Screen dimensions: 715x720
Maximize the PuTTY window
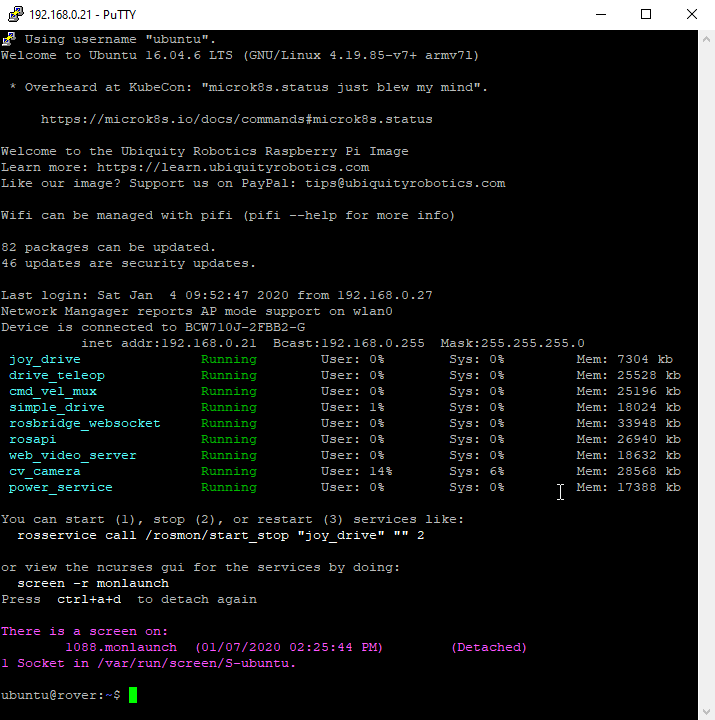point(646,14)
